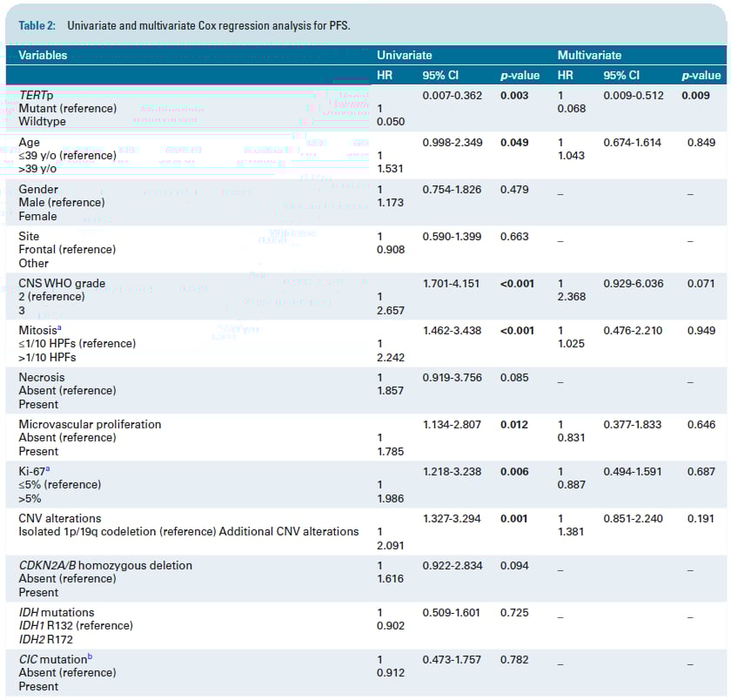Select the Univariate column group header

pos(404,55)
